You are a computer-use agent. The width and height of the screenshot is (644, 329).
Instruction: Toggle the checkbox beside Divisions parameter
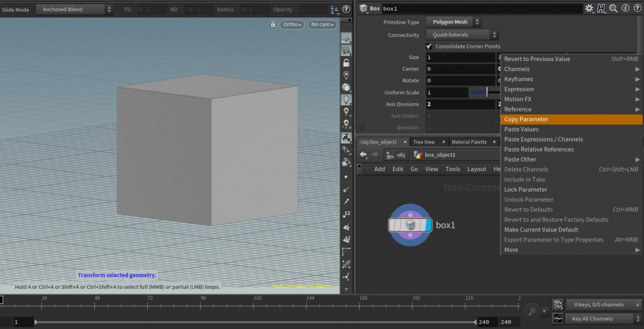[x=362, y=128]
